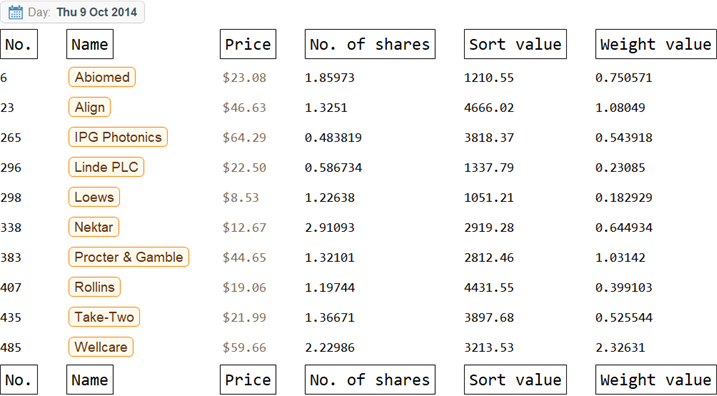The width and height of the screenshot is (717, 396).
Task: Open the Align stock tag
Action: [x=90, y=107]
